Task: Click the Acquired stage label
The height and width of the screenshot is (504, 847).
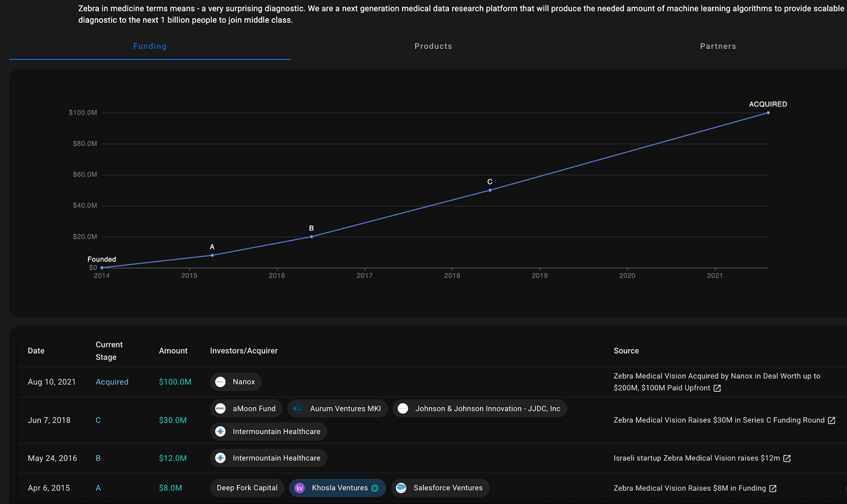Action: 112,382
